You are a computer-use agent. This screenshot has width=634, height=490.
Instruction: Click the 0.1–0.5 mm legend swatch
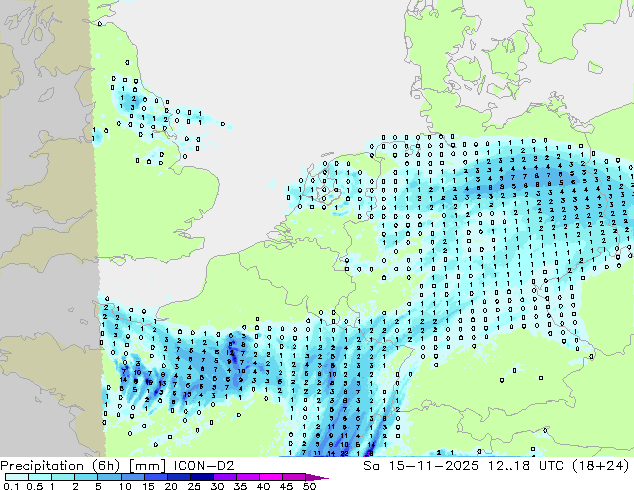coord(17,477)
